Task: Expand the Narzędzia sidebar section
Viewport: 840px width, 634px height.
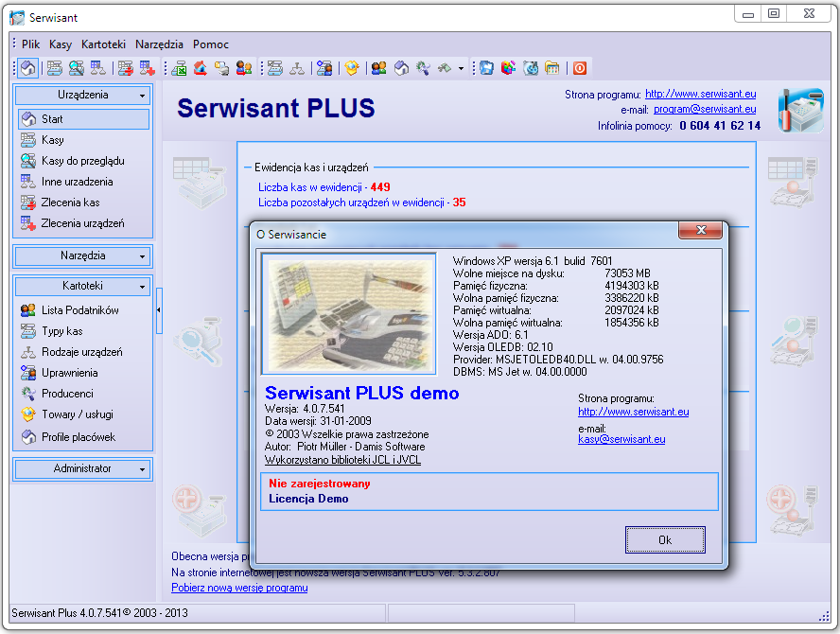Action: [82, 255]
